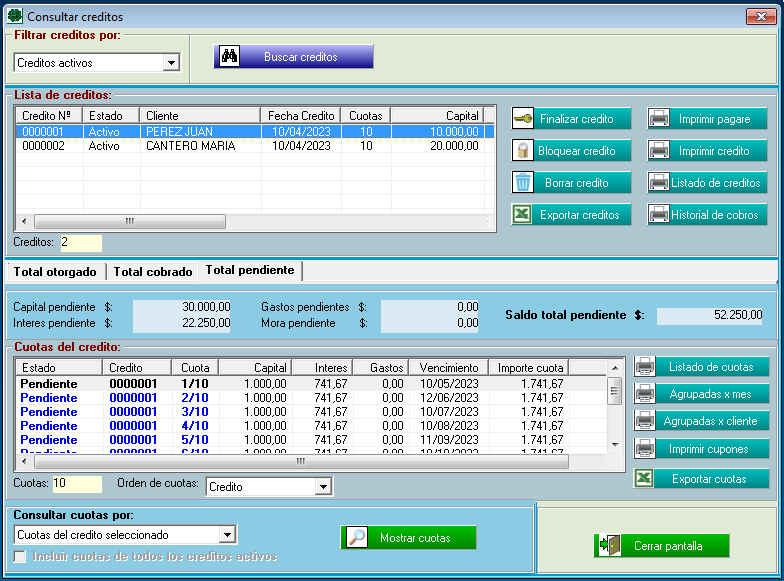Click the key icon for Finalizar credito
This screenshot has width=784, height=581.
(523, 119)
